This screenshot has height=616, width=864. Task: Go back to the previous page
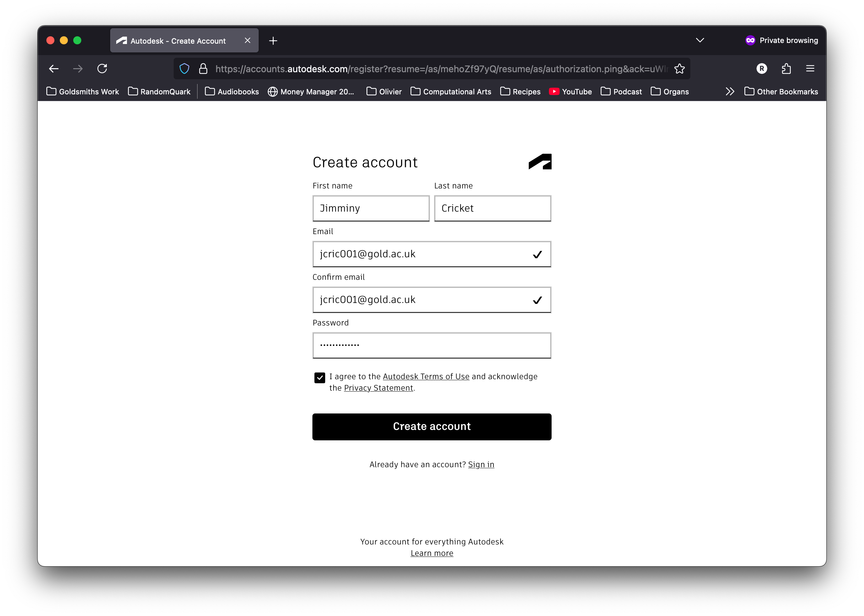tap(54, 69)
